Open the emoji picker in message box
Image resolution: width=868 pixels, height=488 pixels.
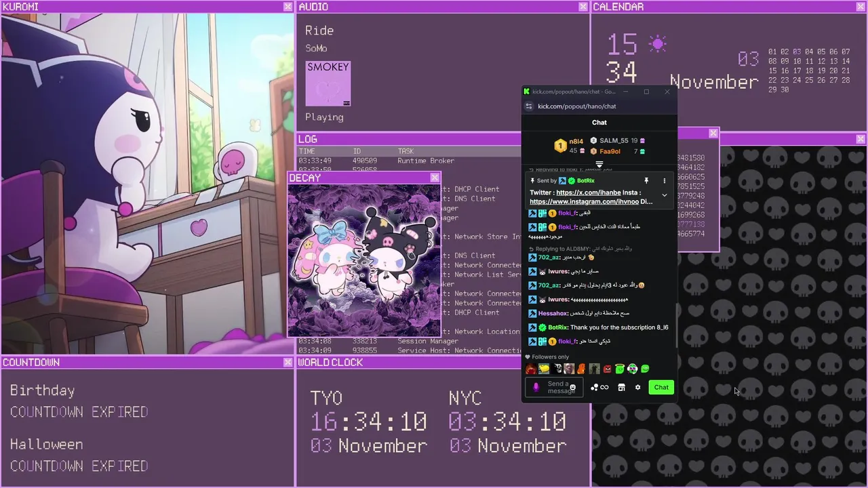pyautogui.click(x=573, y=388)
